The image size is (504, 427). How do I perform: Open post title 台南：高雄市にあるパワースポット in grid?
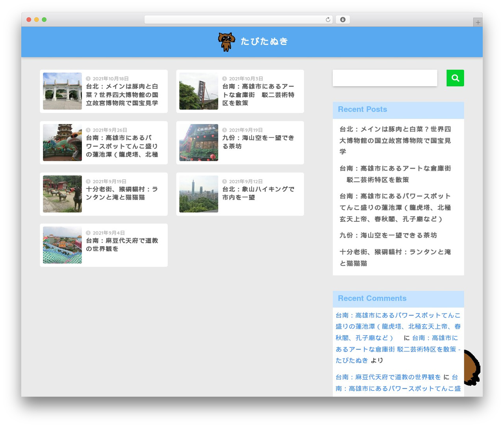[122, 146]
